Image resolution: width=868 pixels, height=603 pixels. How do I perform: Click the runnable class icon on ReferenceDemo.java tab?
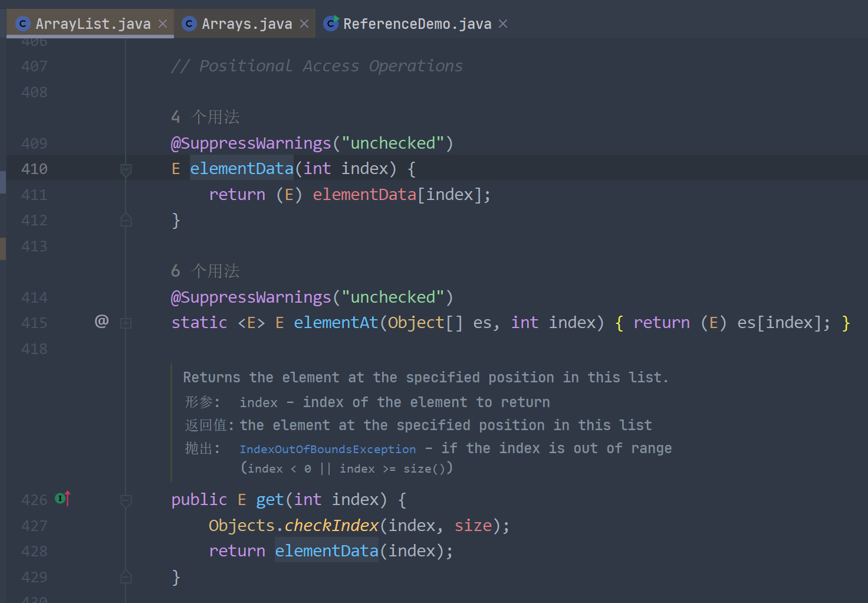tap(331, 24)
